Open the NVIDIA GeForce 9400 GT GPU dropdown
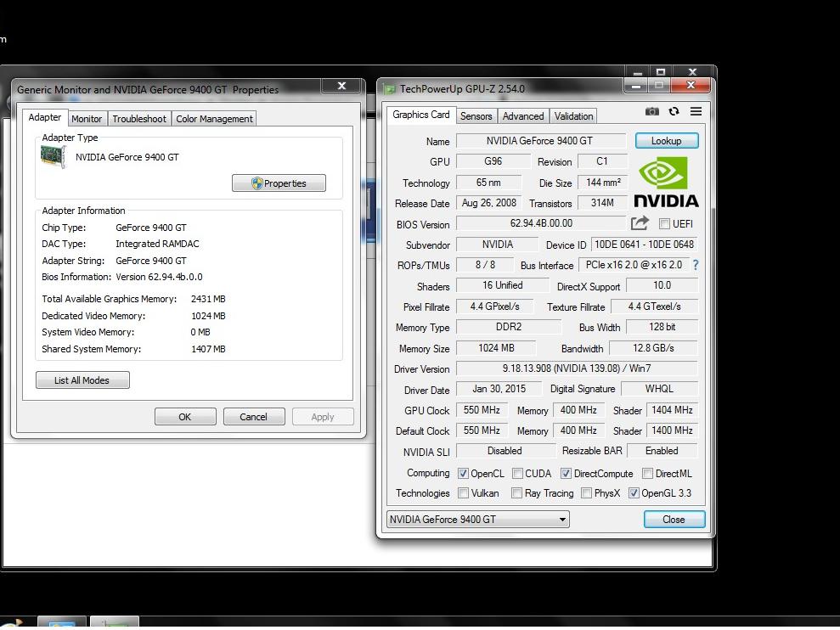 click(x=478, y=519)
